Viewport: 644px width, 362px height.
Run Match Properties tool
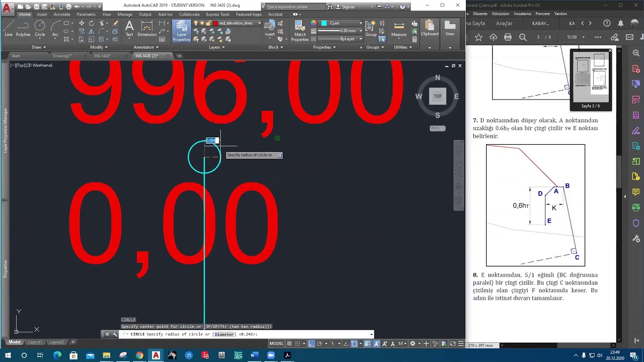coord(300,31)
